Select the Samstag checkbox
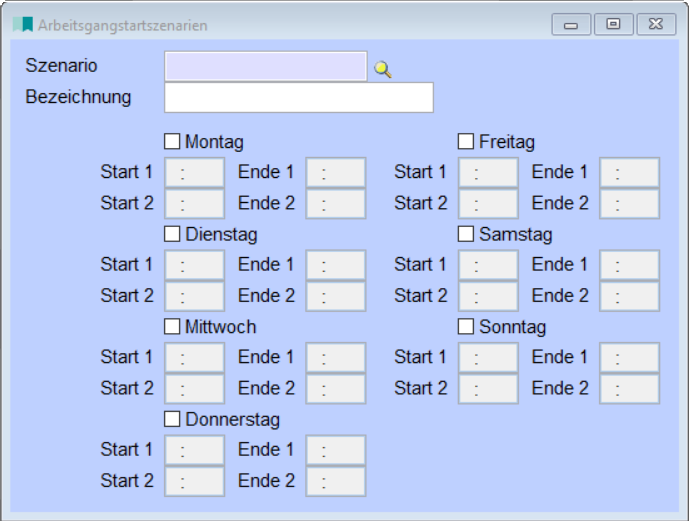This screenshot has width=689, height=521. pos(466,234)
